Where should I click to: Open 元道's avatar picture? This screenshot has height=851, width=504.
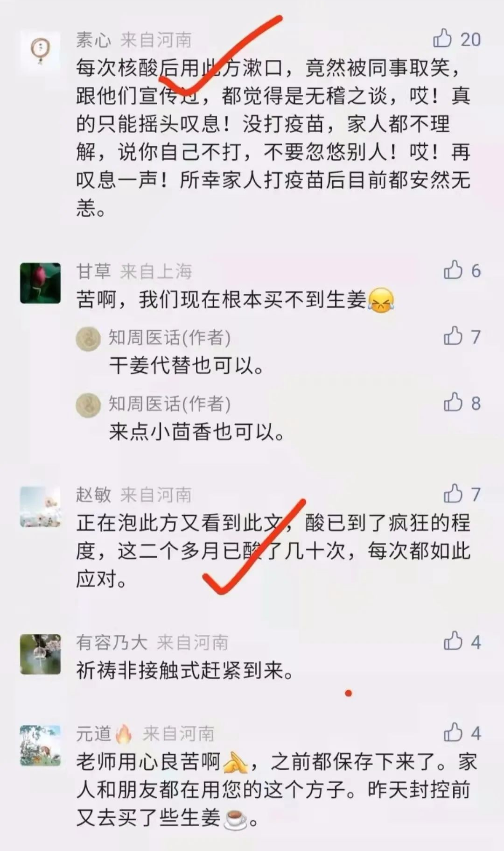[40, 745]
